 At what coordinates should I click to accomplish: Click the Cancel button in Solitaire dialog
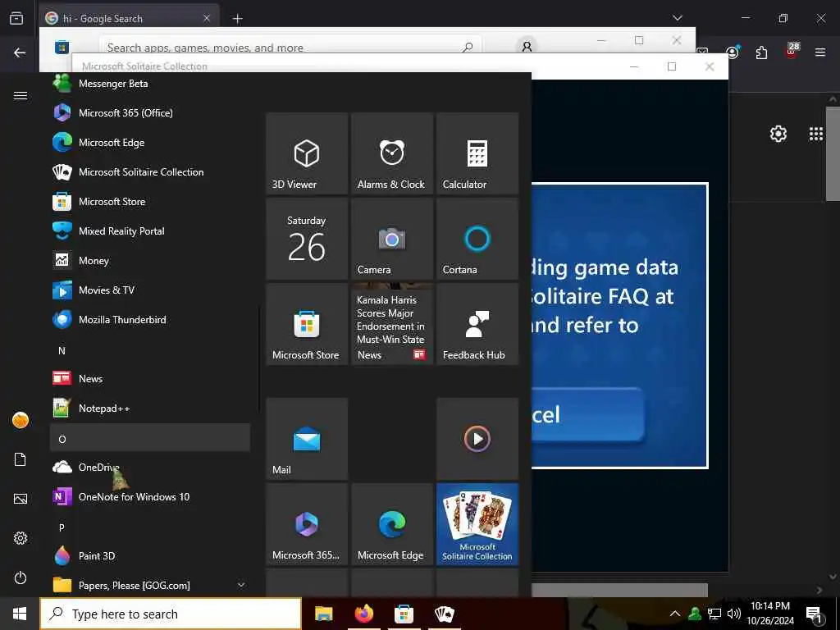[x=587, y=414]
